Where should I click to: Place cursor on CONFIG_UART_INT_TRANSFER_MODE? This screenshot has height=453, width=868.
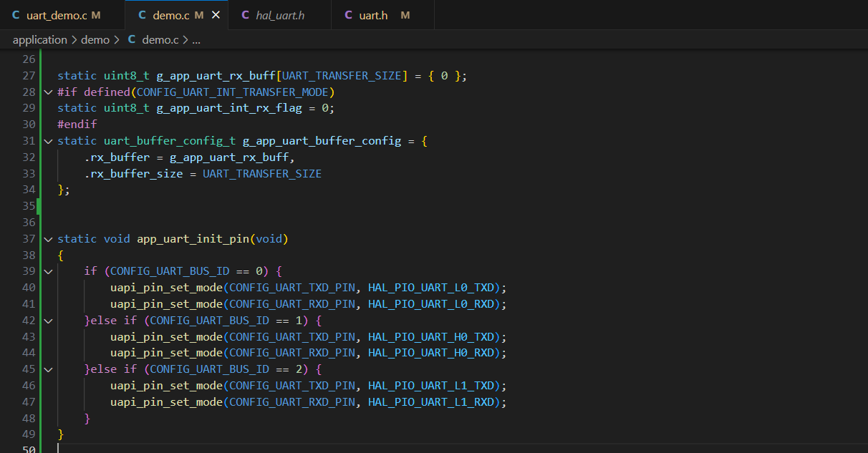pos(233,92)
